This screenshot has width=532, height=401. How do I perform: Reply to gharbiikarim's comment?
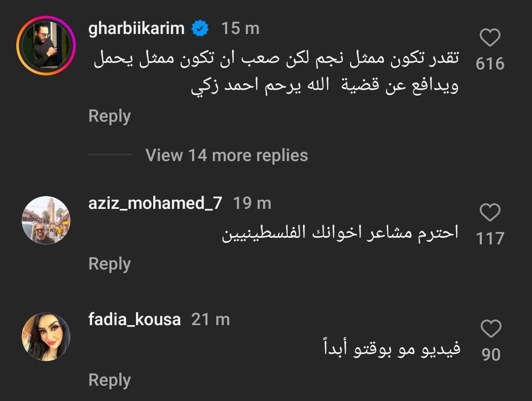coord(109,116)
